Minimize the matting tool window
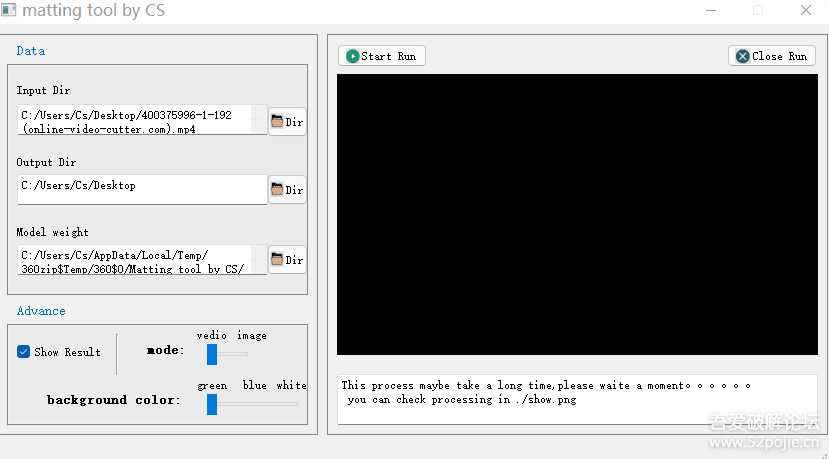This screenshot has height=459, width=829. pos(710,11)
